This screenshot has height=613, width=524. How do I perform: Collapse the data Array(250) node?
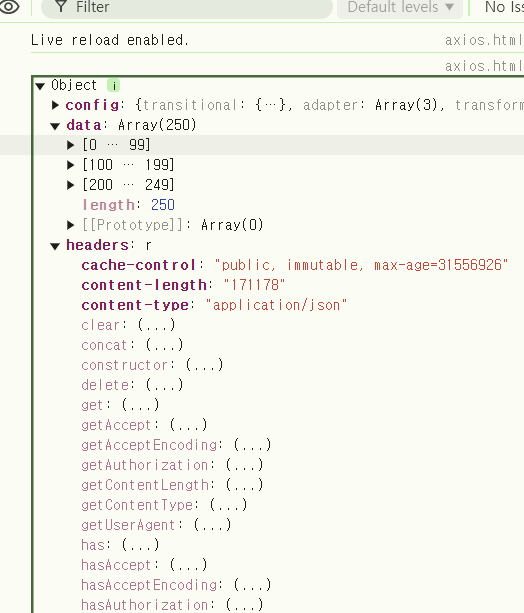click(55, 125)
